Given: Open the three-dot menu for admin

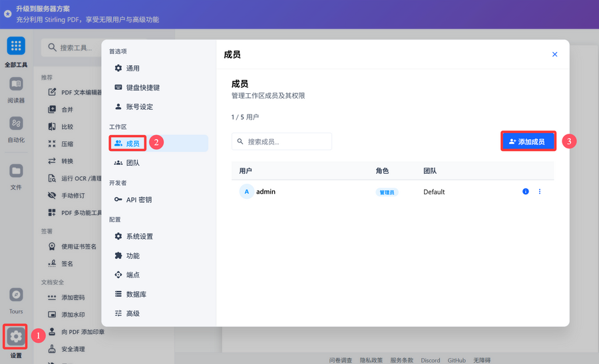Looking at the screenshot, I should (540, 192).
